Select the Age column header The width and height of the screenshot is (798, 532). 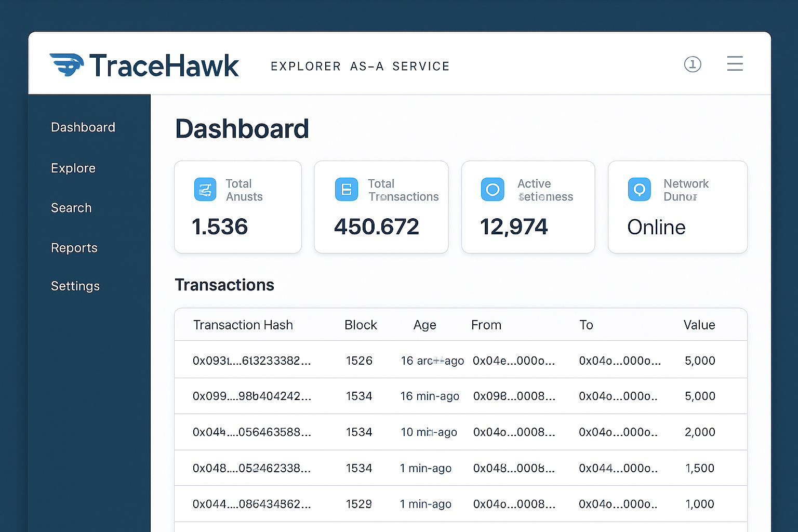tap(424, 325)
